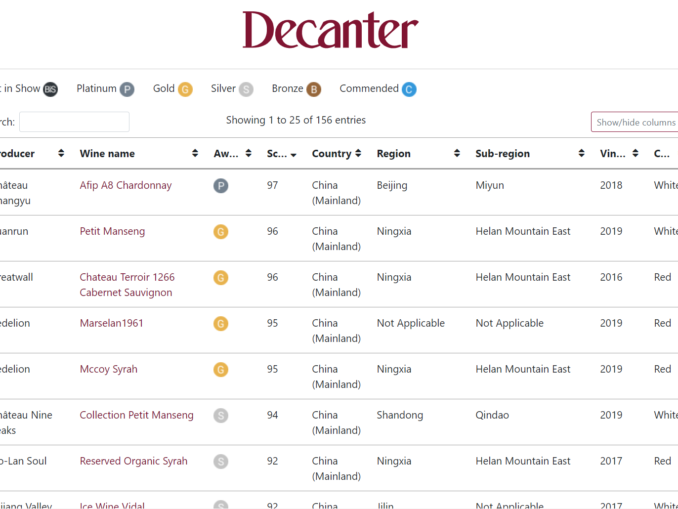Select the Platinum medal filter badge
This screenshot has height=509, width=678.
(127, 89)
